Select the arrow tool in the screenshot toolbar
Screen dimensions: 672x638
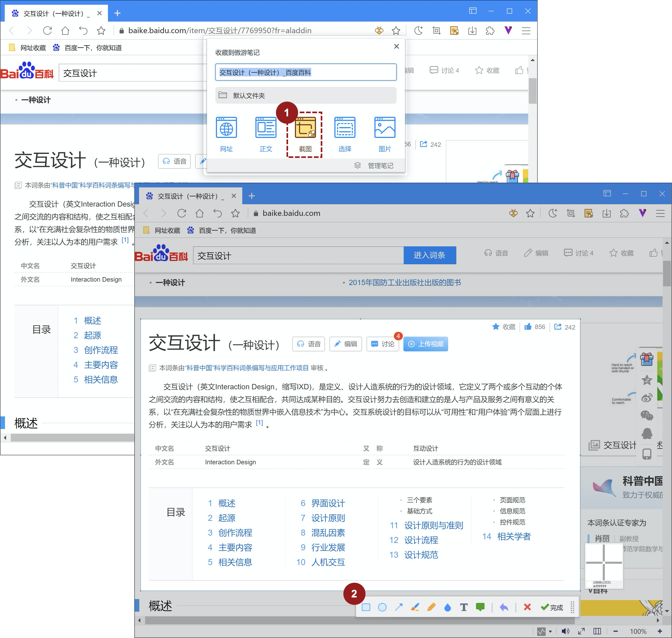point(398,607)
